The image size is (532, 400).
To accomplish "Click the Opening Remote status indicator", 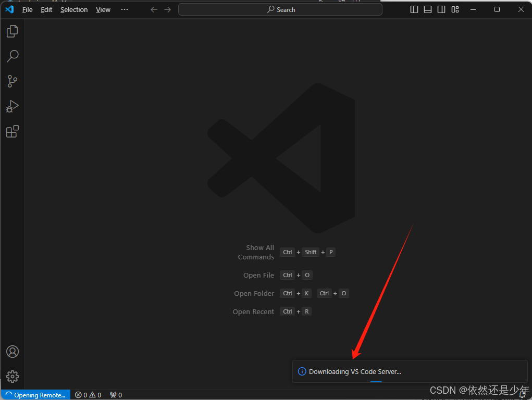I will click(x=35, y=395).
